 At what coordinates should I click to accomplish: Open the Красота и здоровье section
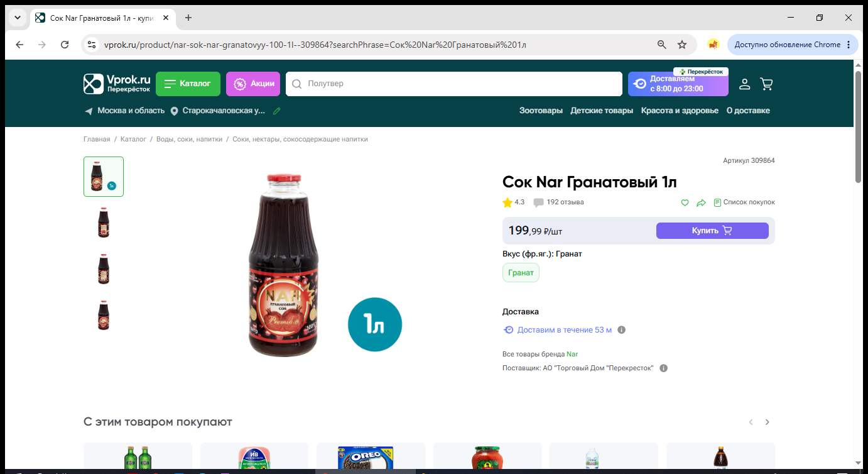click(680, 111)
